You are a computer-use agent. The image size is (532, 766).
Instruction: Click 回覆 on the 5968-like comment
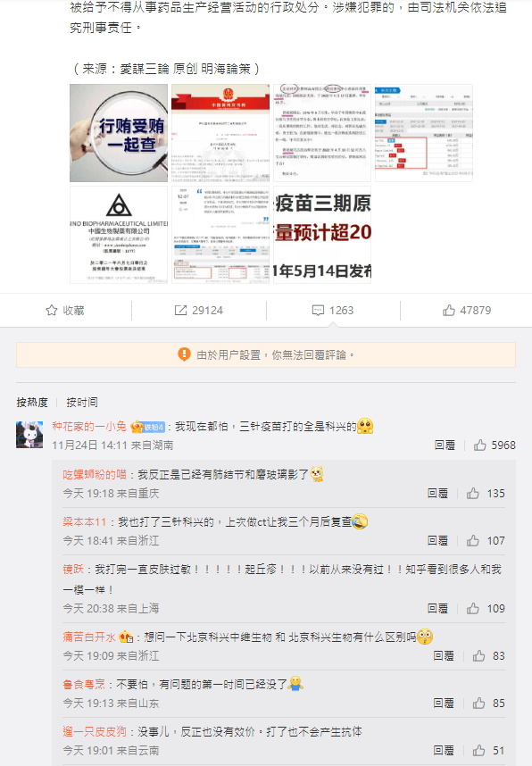(x=445, y=445)
